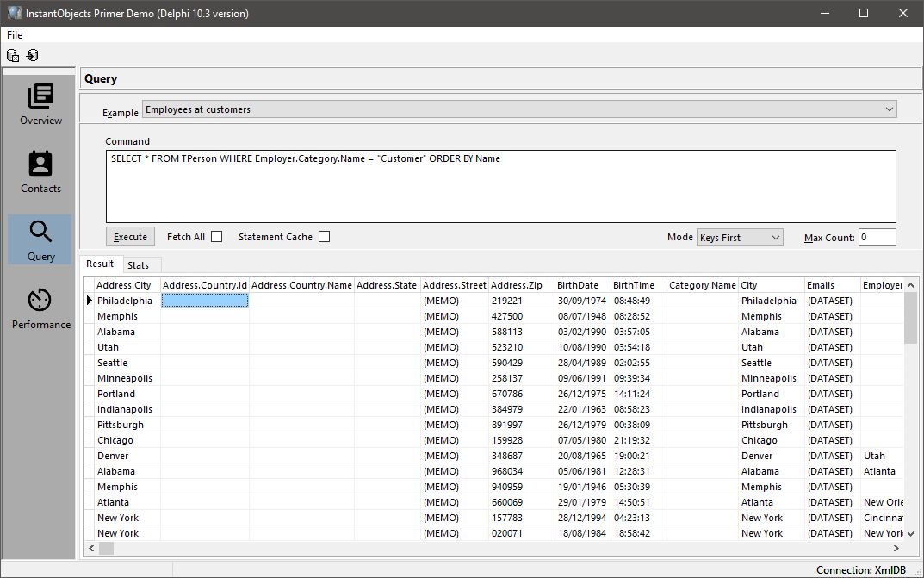
Task: Select the Result tab
Action: [100, 264]
